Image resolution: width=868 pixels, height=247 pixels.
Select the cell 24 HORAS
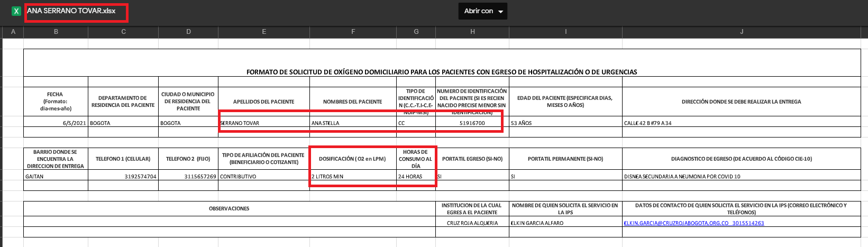416,176
